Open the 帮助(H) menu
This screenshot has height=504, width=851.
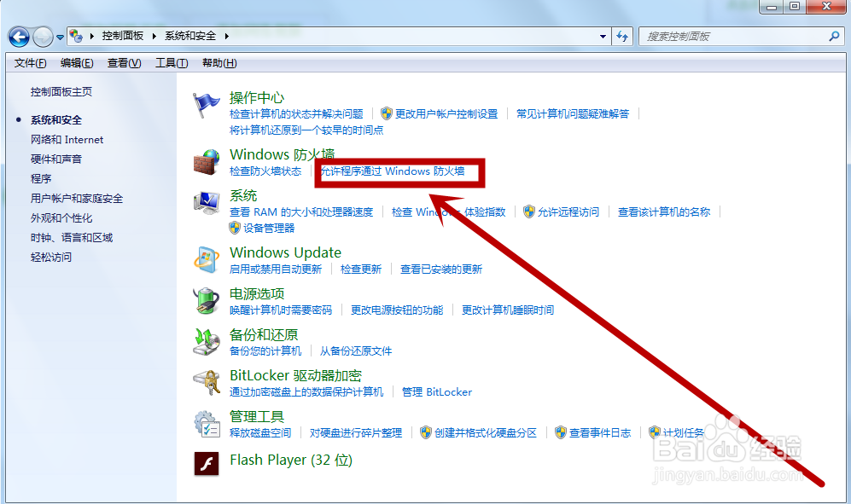219,63
